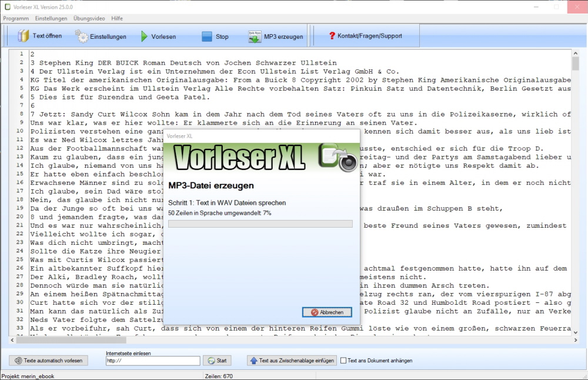Click the horizontal scrollbar right arrow

[576, 340]
